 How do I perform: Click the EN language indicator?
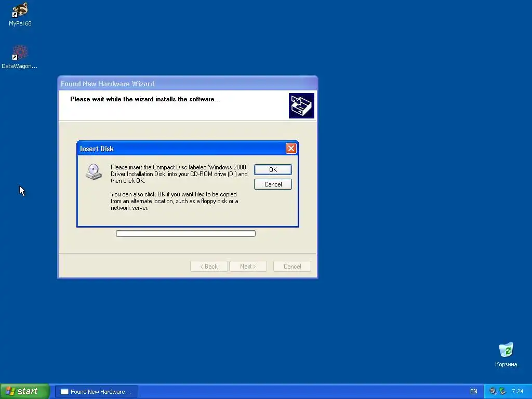coord(474,392)
